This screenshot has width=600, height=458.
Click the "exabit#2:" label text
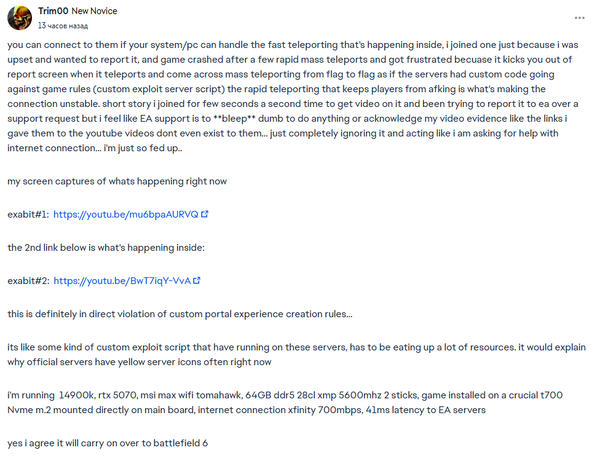(x=27, y=281)
